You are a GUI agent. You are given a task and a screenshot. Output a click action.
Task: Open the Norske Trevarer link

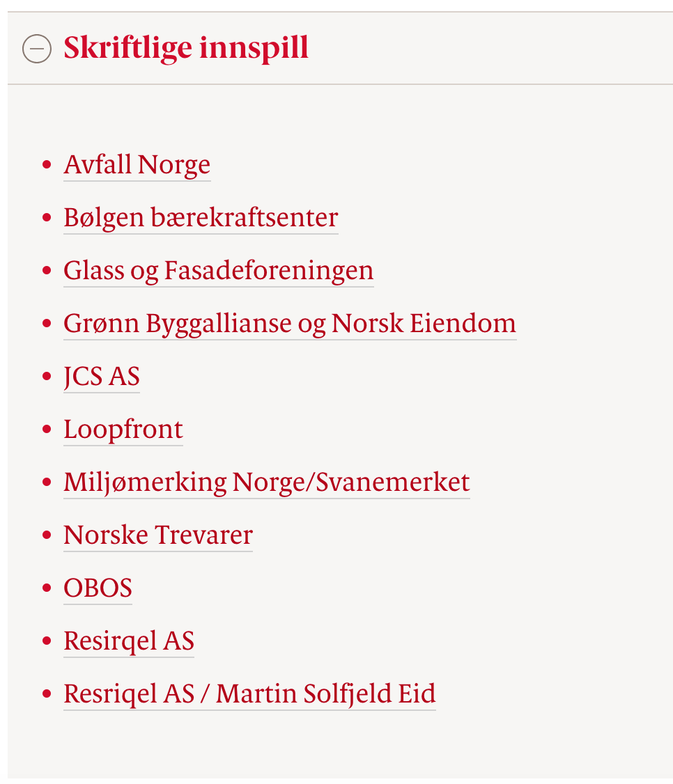(158, 535)
